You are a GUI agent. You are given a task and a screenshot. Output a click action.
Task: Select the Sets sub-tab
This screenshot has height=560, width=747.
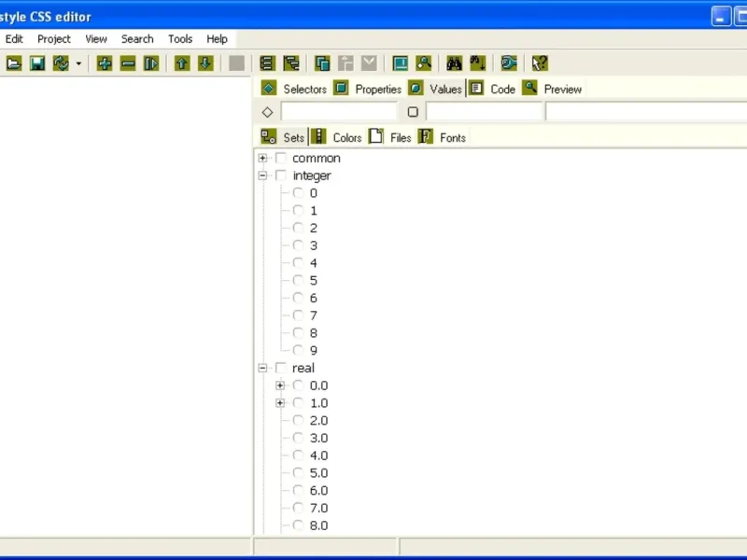coord(283,137)
